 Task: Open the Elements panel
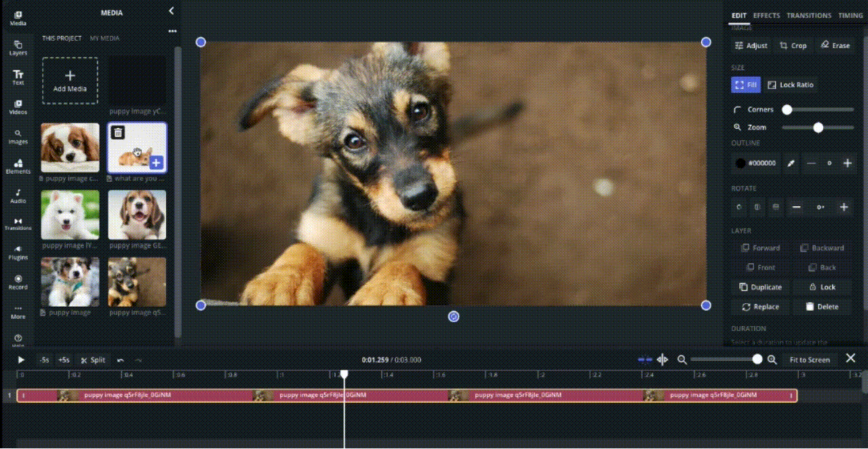(x=18, y=167)
